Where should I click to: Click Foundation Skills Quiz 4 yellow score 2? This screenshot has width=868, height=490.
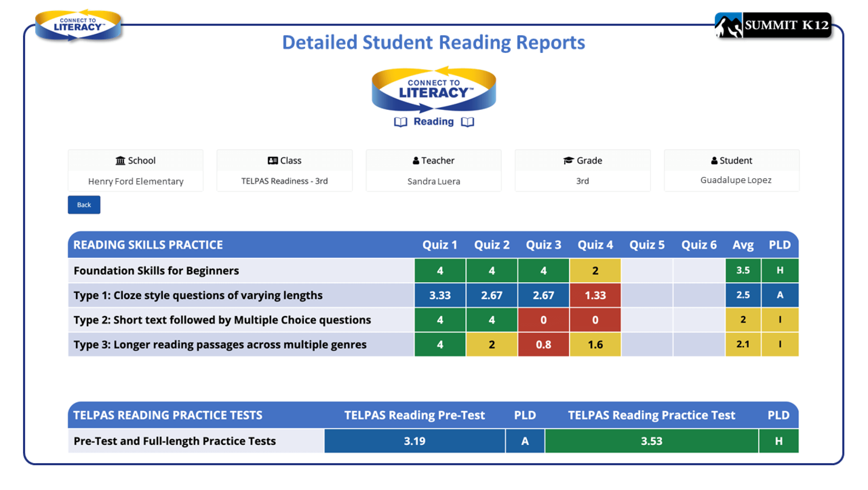(x=595, y=271)
